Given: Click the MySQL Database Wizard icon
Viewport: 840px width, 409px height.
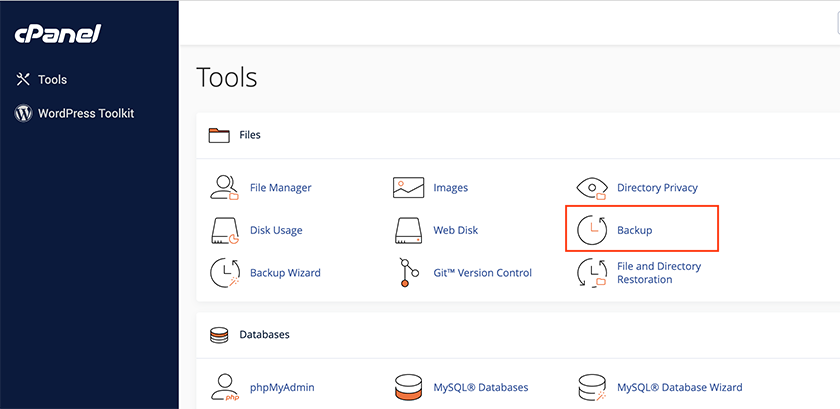Looking at the screenshot, I should click(x=592, y=388).
